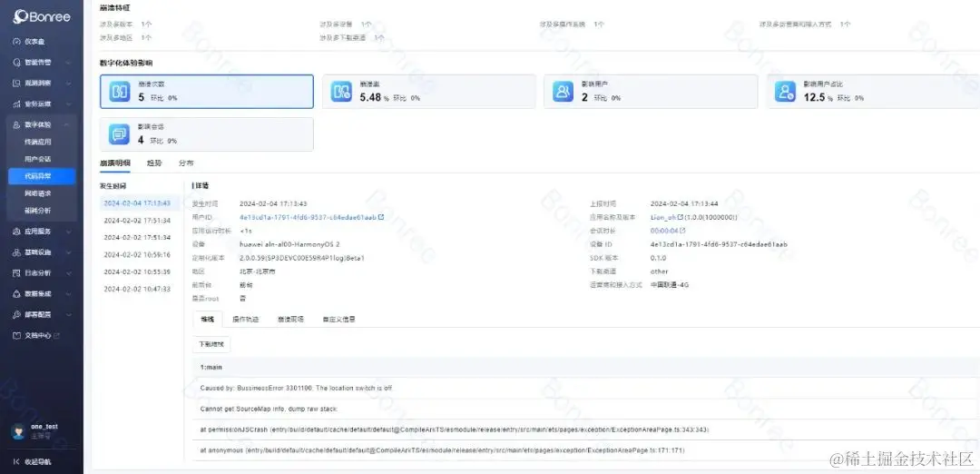
Task: Switch to the 分布 tab
Action: [x=186, y=163]
